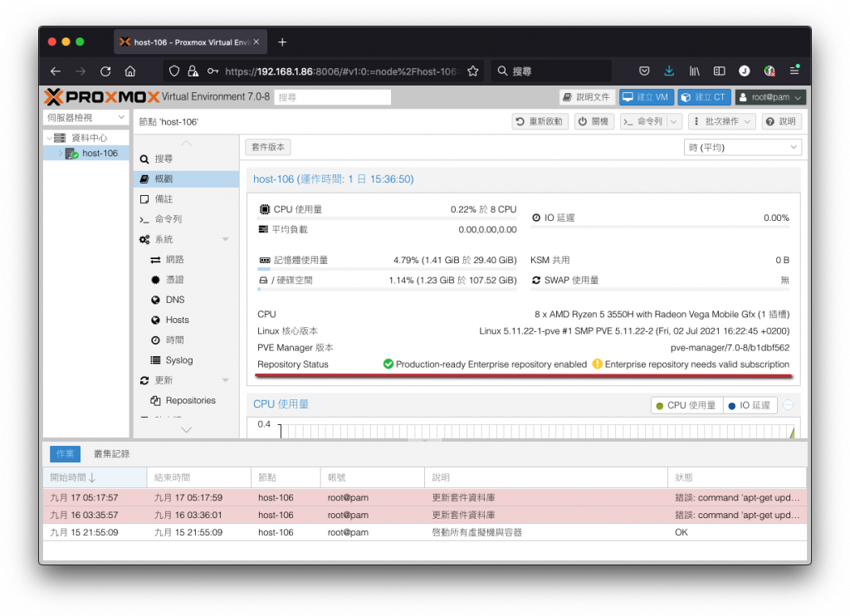Sort by 狀態 column header
850x616 pixels.
[x=737, y=477]
